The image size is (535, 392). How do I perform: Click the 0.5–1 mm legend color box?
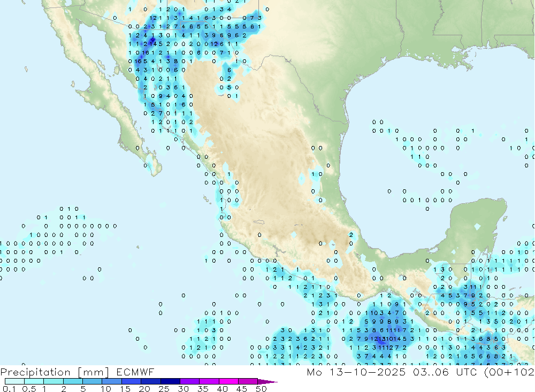coord(34,381)
